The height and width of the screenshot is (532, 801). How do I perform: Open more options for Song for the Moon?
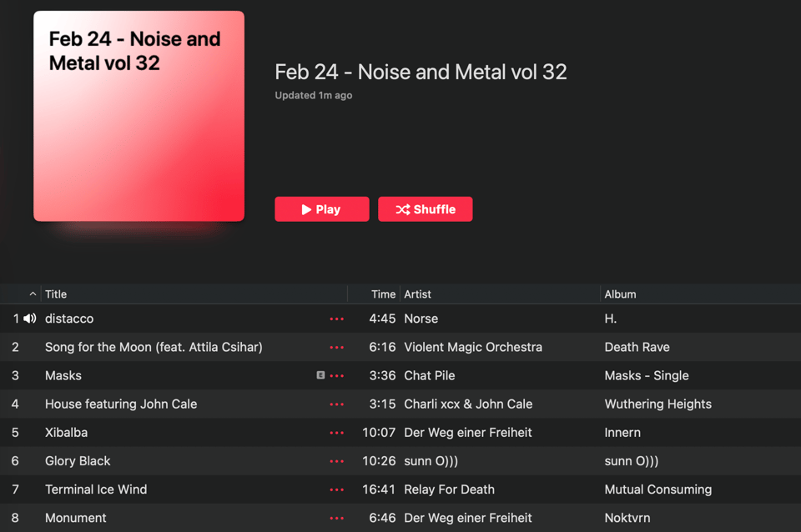coord(336,347)
